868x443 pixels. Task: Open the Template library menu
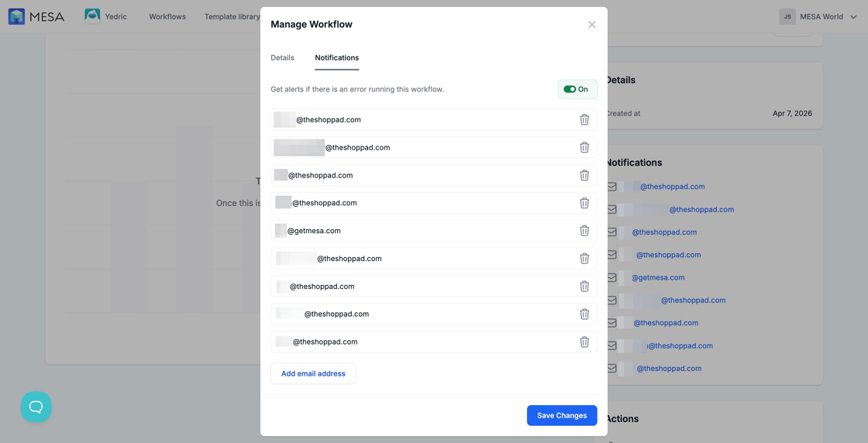click(232, 16)
